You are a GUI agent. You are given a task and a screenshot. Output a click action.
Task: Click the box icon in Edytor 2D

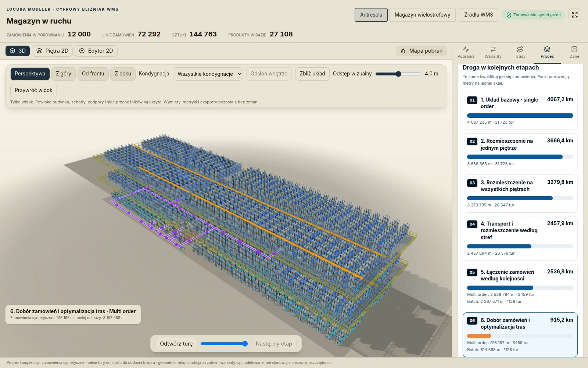(x=82, y=51)
